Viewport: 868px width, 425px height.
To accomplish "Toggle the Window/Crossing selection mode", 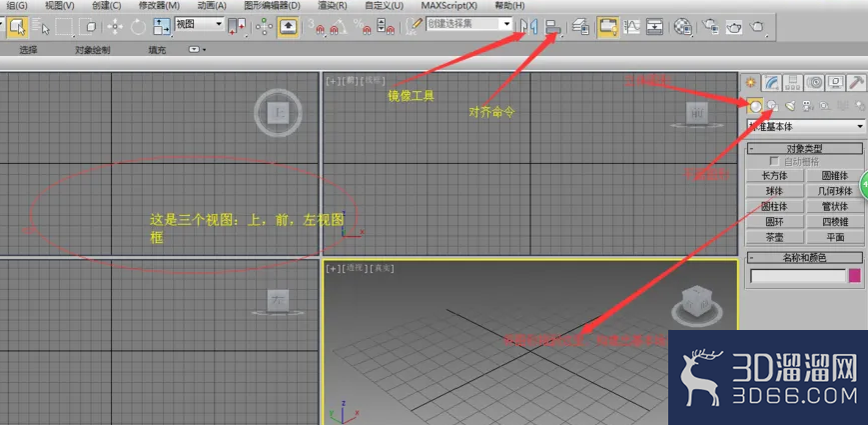I will click(88, 26).
